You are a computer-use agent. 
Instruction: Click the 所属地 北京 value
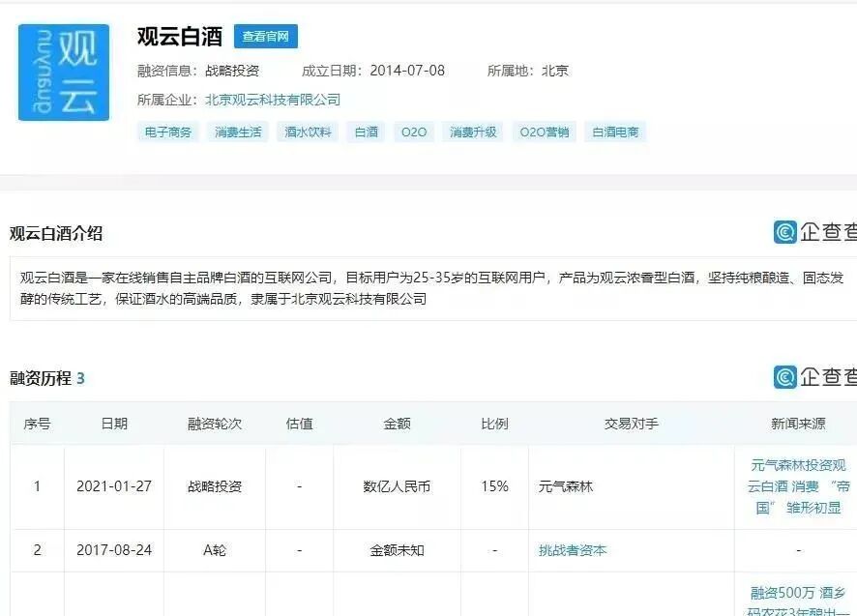click(555, 71)
